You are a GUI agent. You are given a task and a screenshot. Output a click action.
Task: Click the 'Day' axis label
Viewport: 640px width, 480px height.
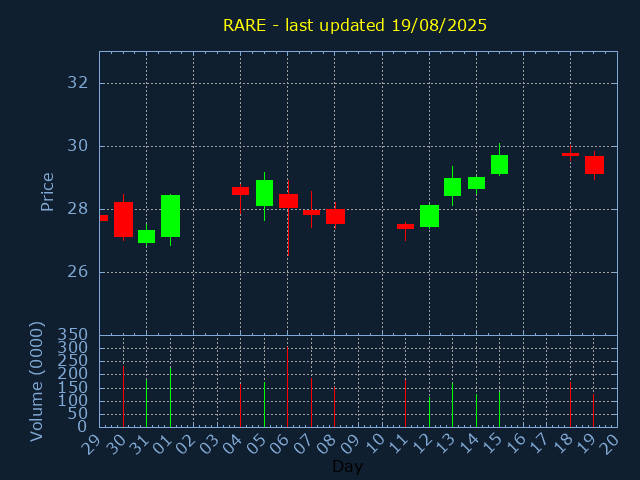(x=347, y=466)
